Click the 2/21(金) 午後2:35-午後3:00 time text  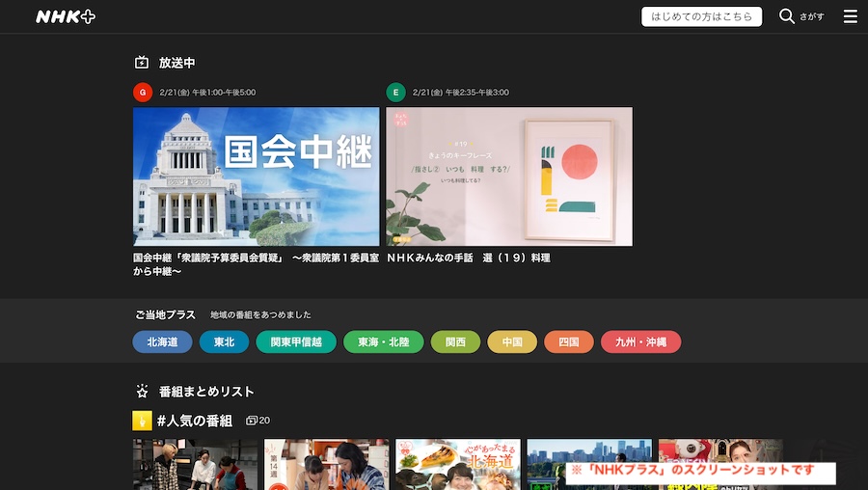[x=461, y=93]
